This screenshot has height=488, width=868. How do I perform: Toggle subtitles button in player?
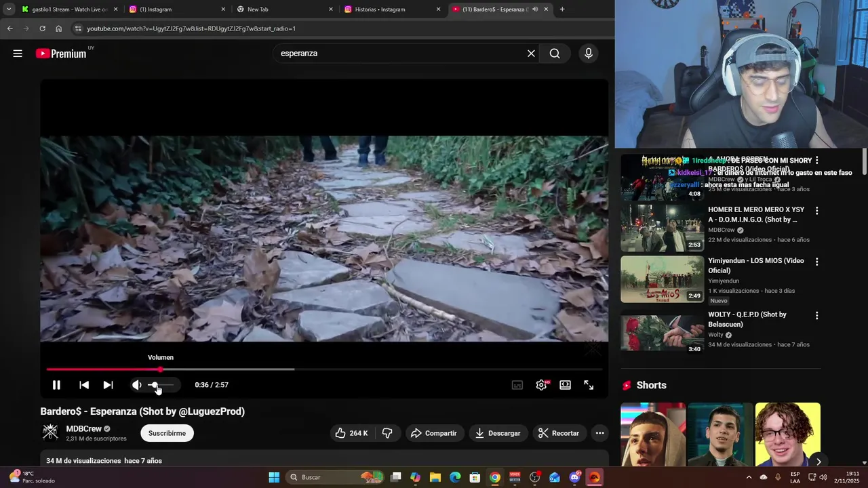tap(517, 385)
